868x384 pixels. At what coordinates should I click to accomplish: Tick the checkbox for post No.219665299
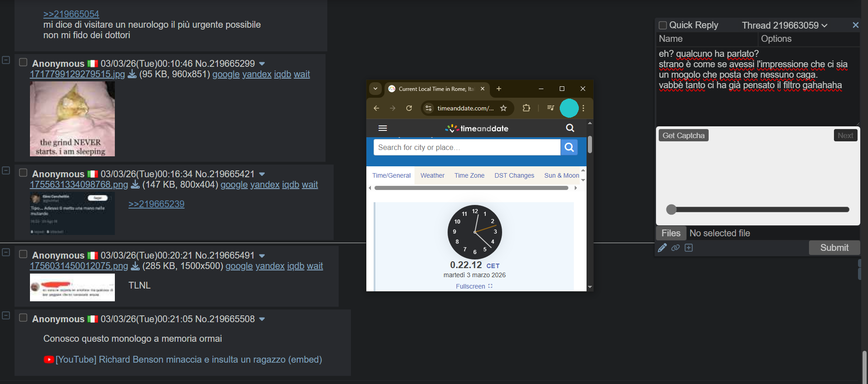click(23, 63)
